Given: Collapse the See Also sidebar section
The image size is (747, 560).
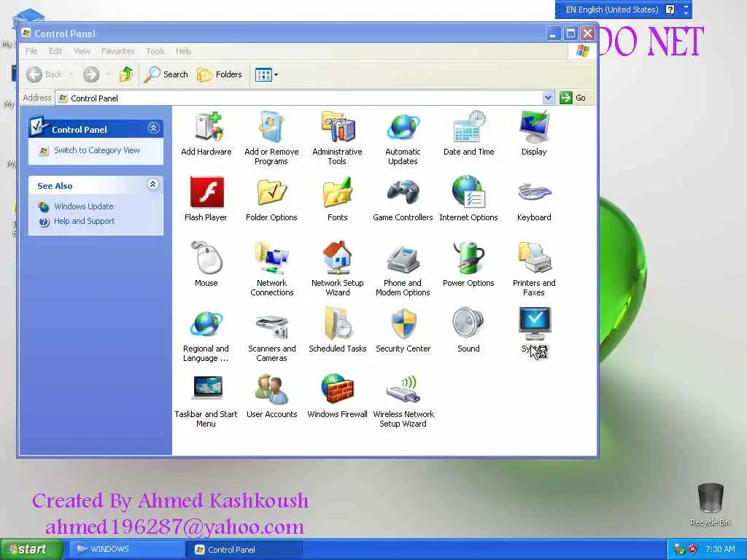Looking at the screenshot, I should click(153, 184).
